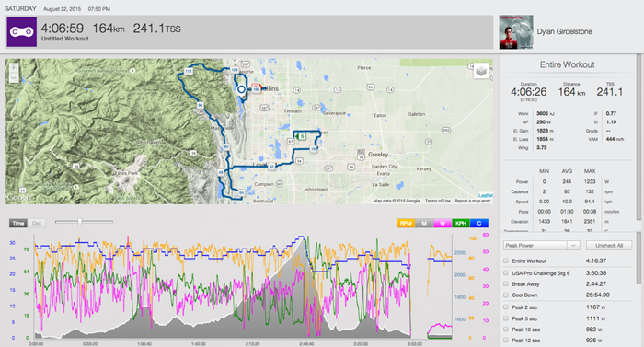Open the Report a map error link
Screen dimensions: 644x347
(473, 201)
